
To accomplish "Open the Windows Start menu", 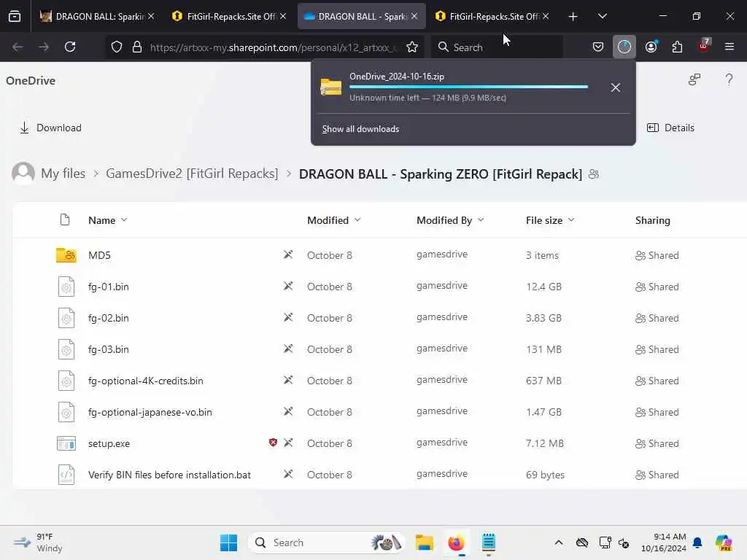I will (228, 542).
